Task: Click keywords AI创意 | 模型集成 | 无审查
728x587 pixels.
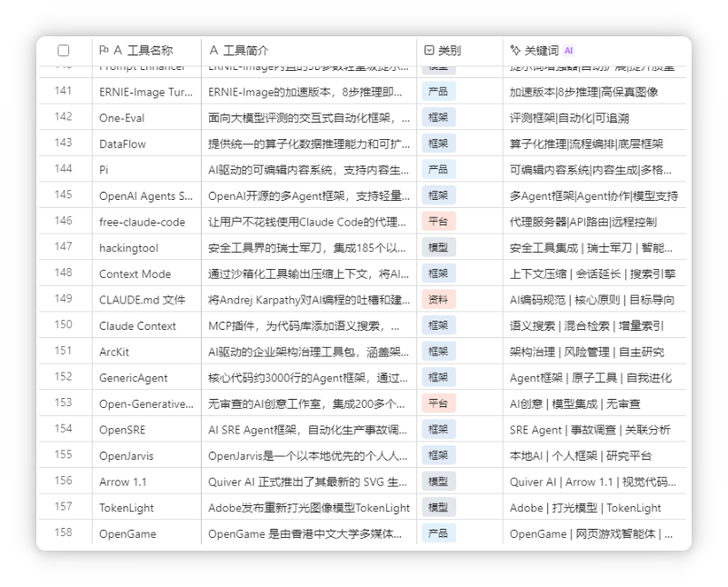Action: coord(575,403)
